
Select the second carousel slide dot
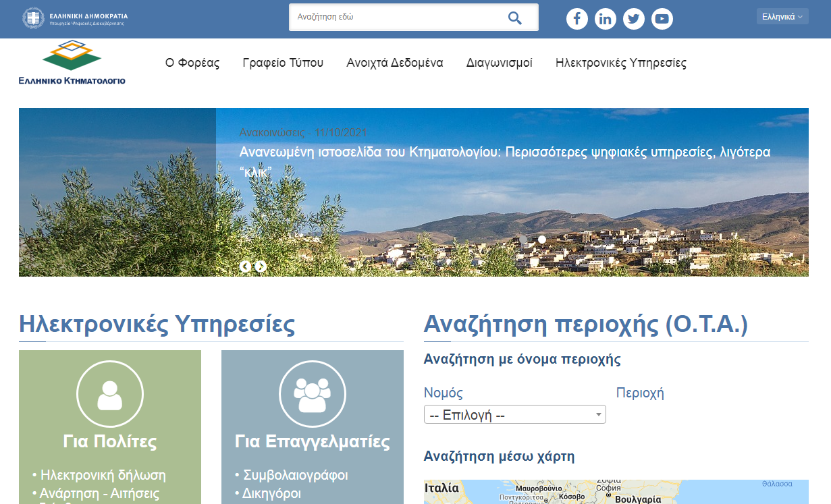[542, 240]
